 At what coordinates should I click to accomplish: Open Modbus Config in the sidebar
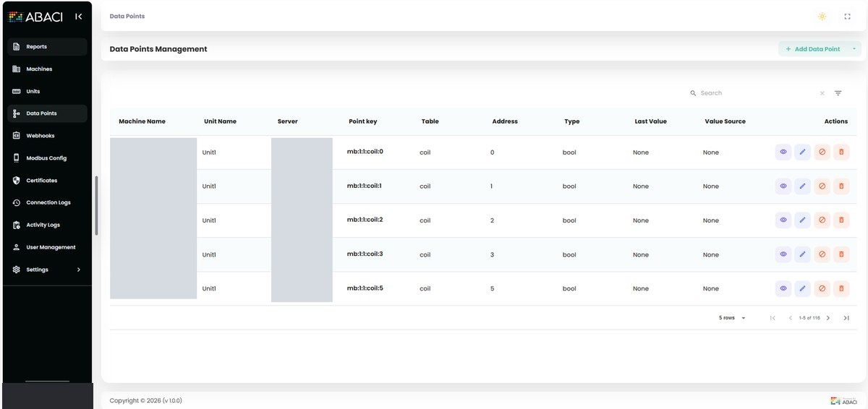pos(47,158)
